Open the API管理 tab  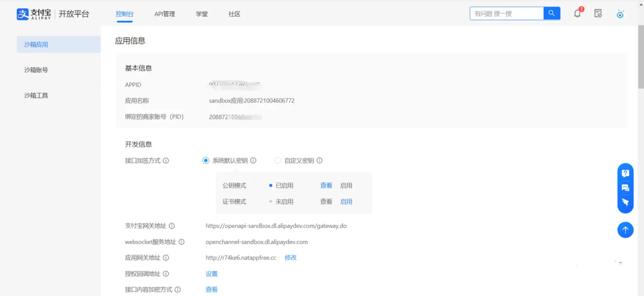[x=165, y=14]
